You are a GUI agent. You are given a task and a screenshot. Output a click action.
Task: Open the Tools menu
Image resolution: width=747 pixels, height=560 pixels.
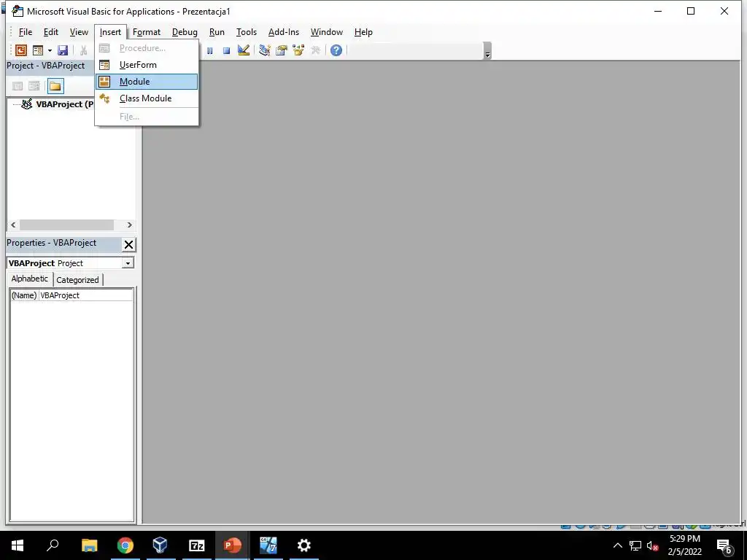(247, 32)
